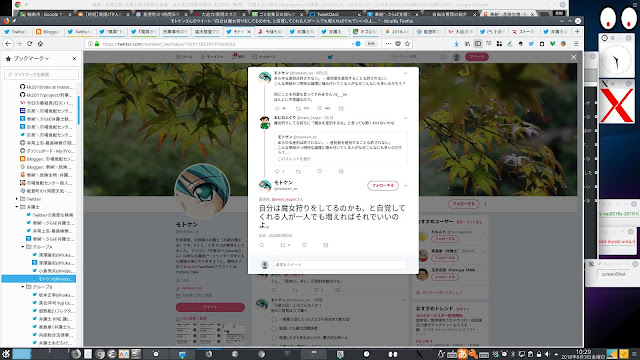Click the header ツイート compose button
The height and width of the screenshot is (360, 640).
point(476,57)
